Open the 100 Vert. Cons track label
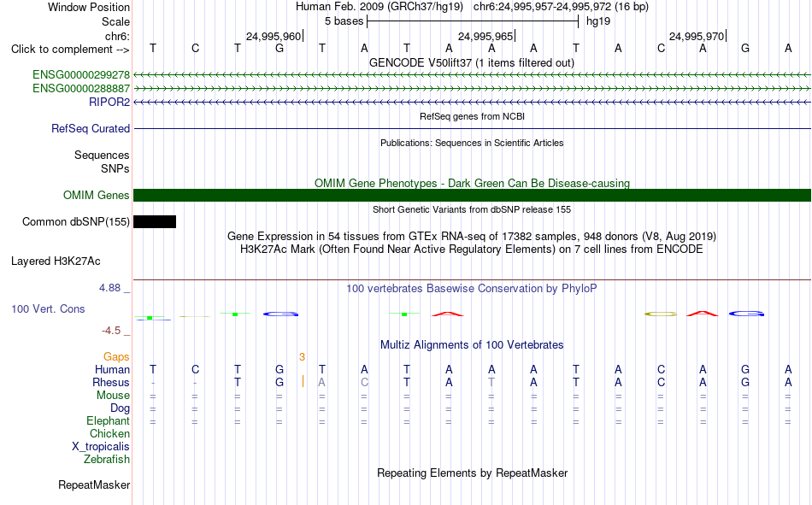Viewport: 812px width, 505px height. click(48, 308)
